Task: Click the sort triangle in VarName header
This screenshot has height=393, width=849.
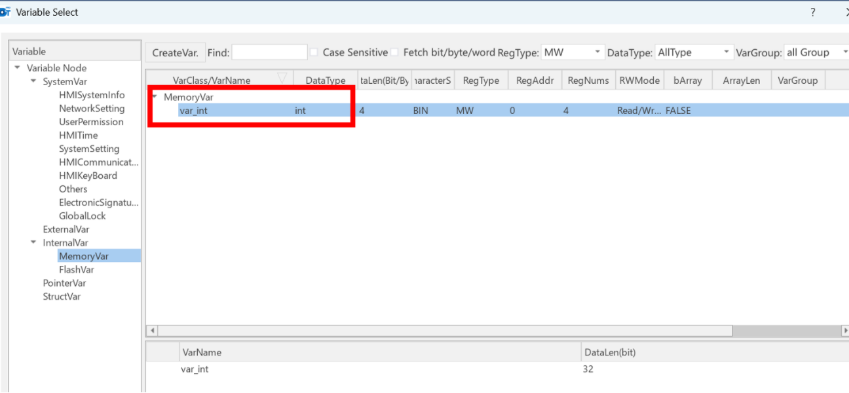Action: point(282,78)
